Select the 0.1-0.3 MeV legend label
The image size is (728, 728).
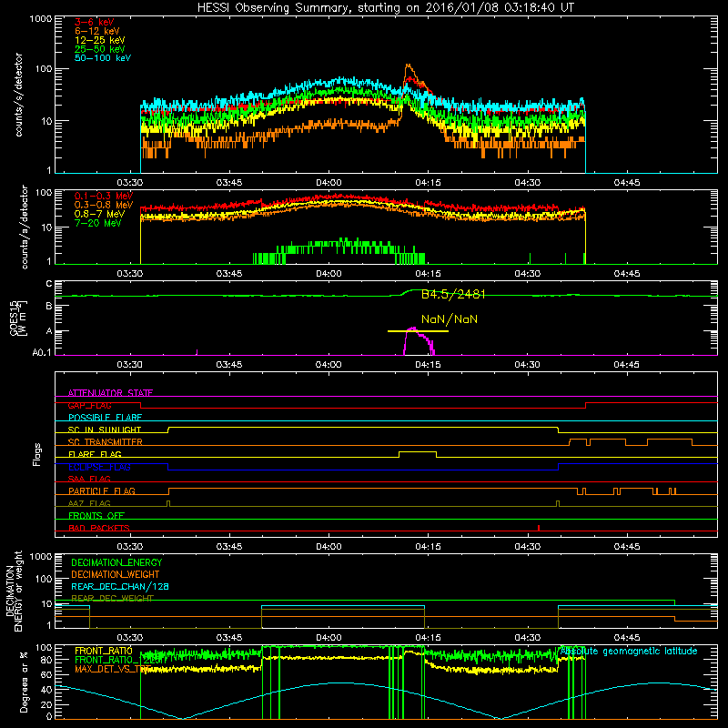click(x=104, y=196)
